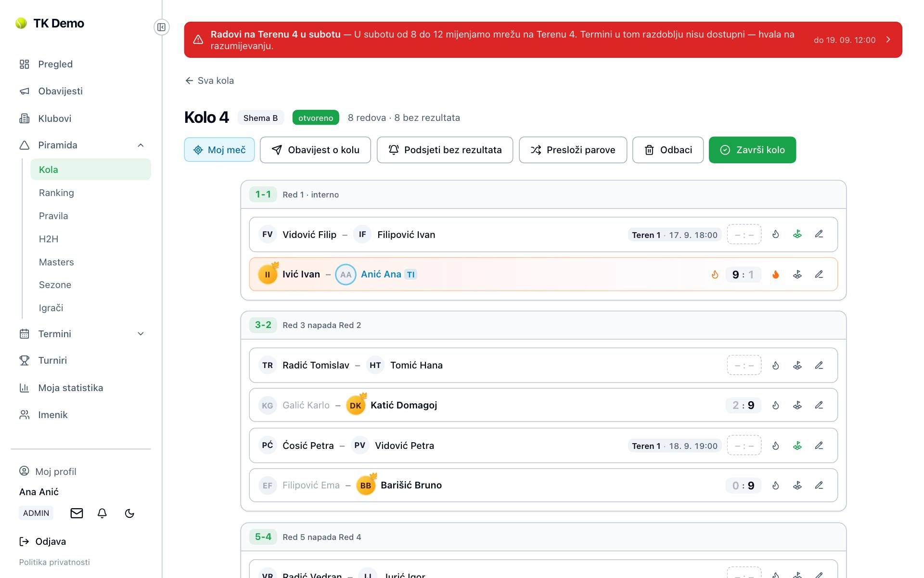924x578 pixels.
Task: Toggle the Moj meč filter
Action: pos(219,150)
